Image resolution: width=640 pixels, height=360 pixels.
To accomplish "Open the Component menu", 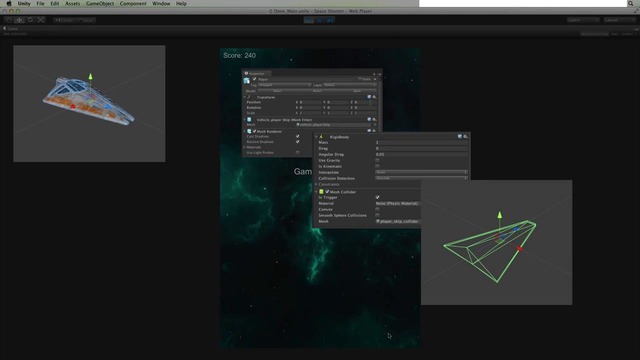I will click(x=133, y=3).
